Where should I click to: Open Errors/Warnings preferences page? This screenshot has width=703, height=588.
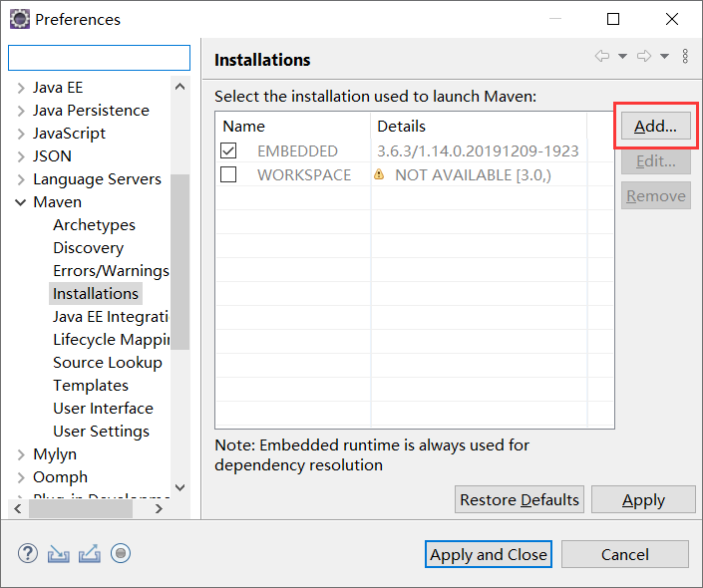(112, 271)
